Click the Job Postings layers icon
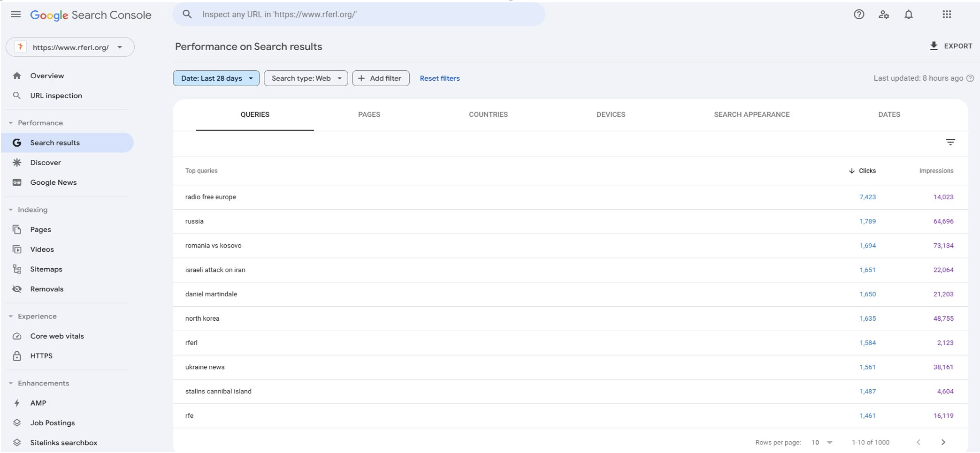The height and width of the screenshot is (453, 980). pyautogui.click(x=17, y=423)
